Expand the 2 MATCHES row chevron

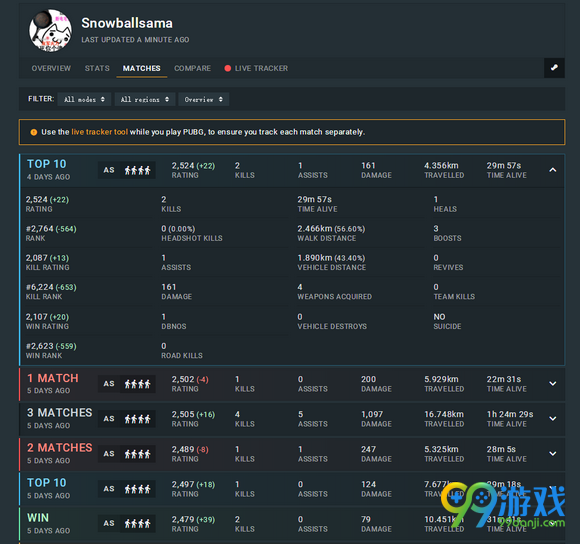point(553,453)
